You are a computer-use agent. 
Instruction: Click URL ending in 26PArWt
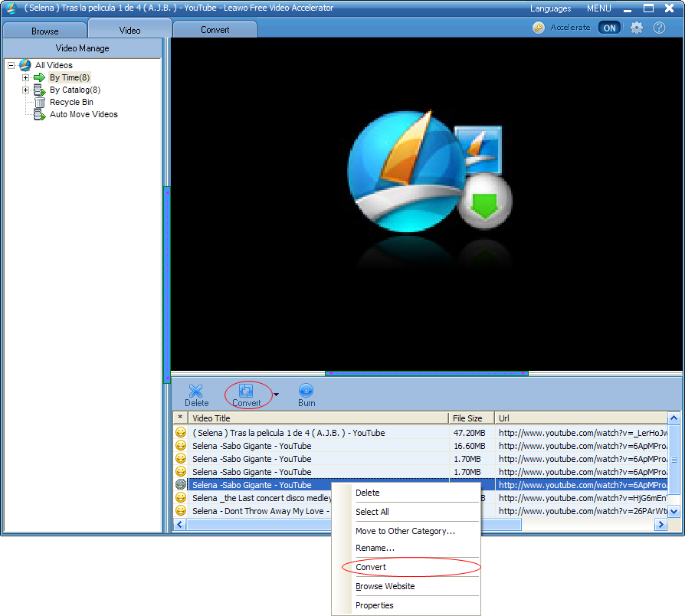pos(583,511)
